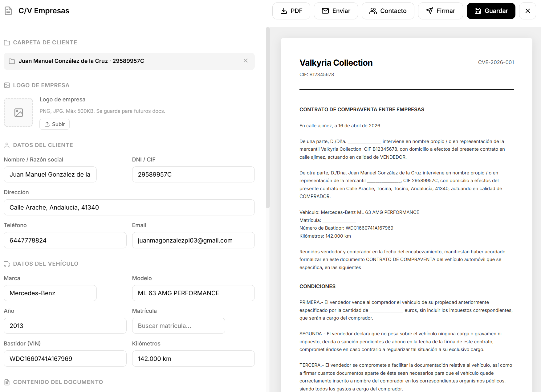
Task: Click the CIF: B12345678 text
Action: tap(316, 75)
